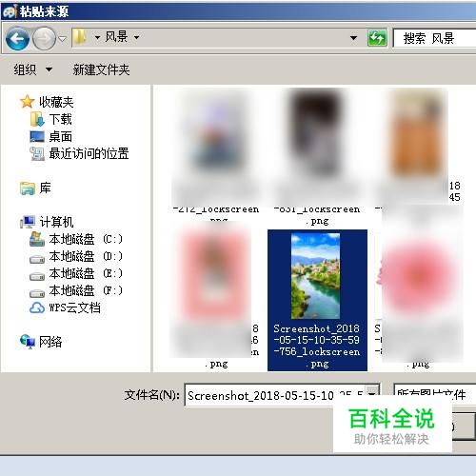Select the pink-framed thumbnail below -212_lockscreen
Screen dimensions: 476x476
[x=215, y=274]
